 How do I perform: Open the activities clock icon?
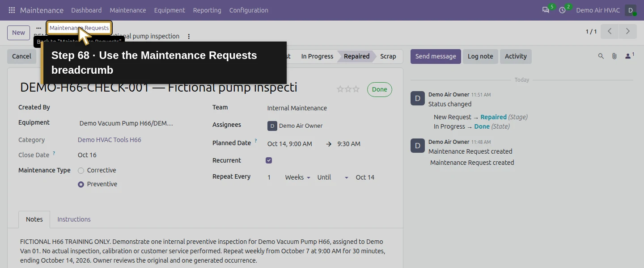(x=562, y=10)
